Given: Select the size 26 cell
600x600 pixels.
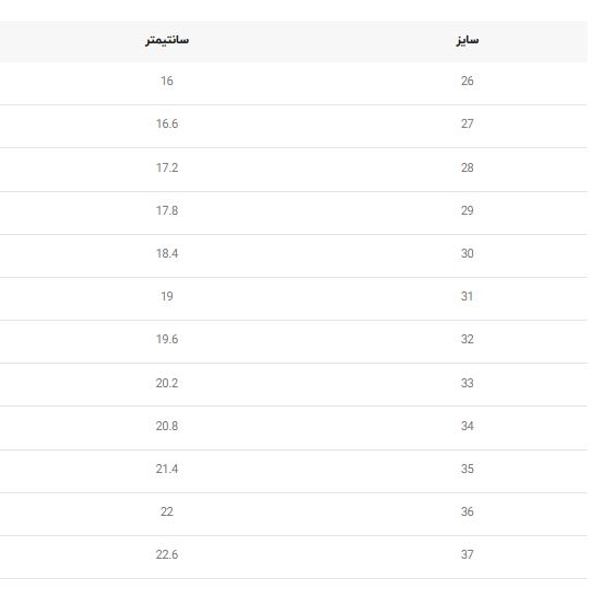Looking at the screenshot, I should point(467,81).
